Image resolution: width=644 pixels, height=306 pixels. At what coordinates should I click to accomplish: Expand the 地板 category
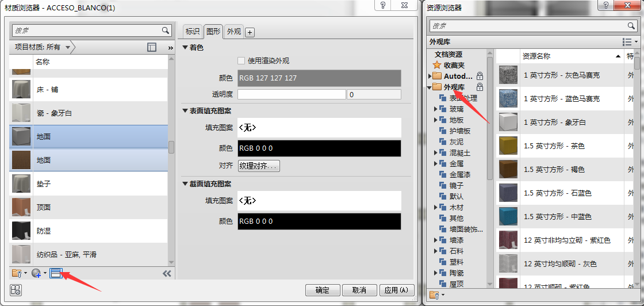click(x=436, y=120)
